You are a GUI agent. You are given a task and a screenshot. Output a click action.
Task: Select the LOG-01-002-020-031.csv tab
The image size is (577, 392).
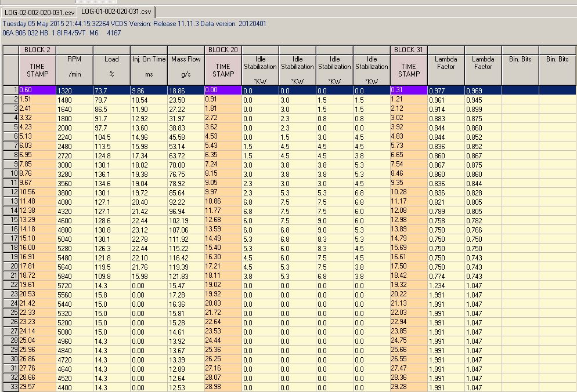116,11
